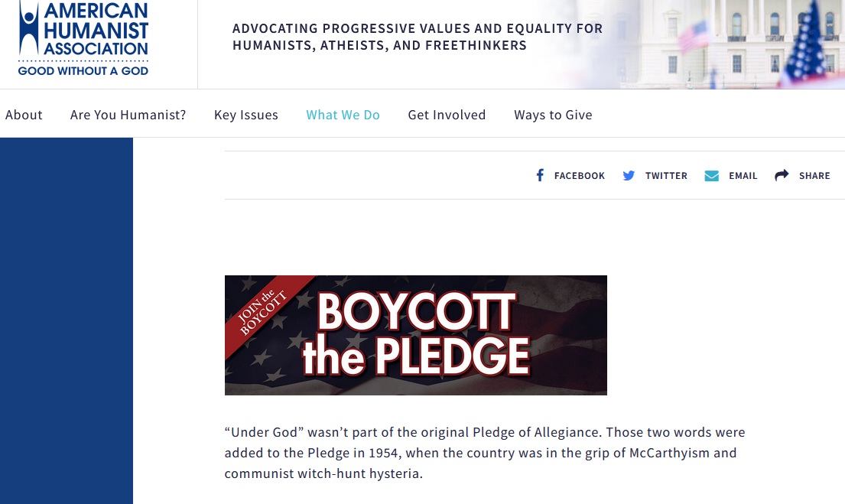845x504 pixels.
Task: Click the American Humanist Association name text
Action: click(x=96, y=31)
